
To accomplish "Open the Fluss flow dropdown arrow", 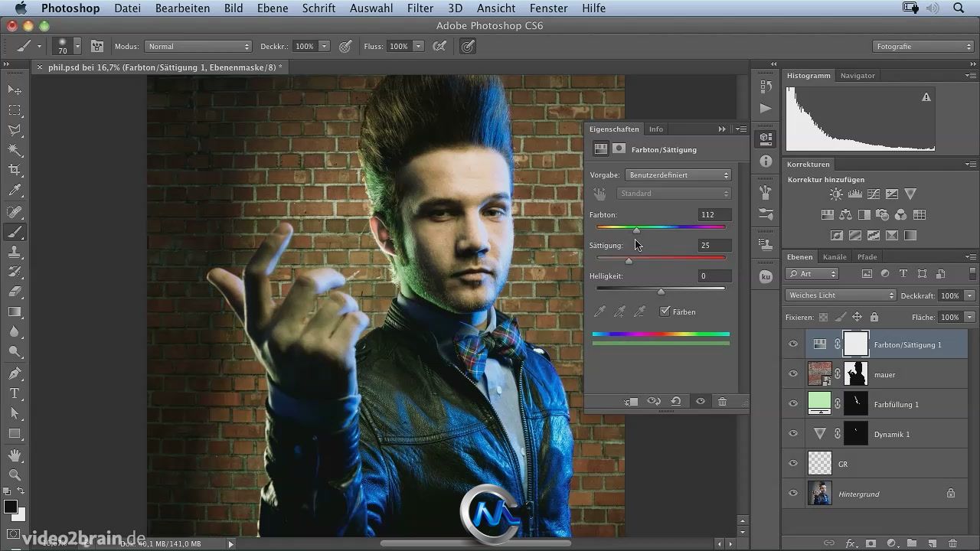I will 419,47.
